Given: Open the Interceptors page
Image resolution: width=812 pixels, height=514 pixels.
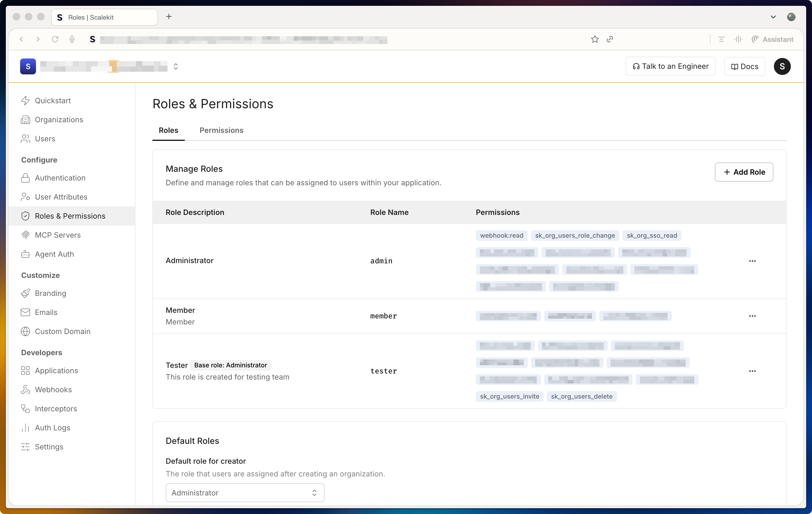Looking at the screenshot, I should [56, 408].
